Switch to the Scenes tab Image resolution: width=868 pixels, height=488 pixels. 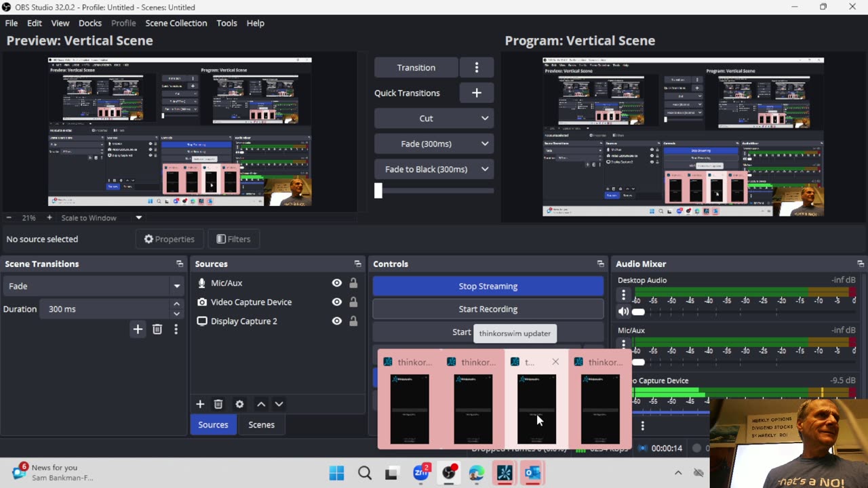(x=261, y=425)
